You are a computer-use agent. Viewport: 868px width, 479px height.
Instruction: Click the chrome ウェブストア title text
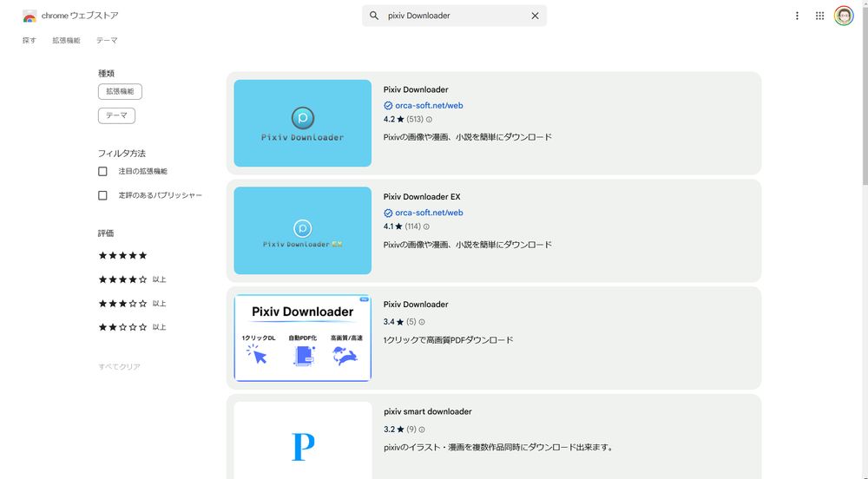coord(80,16)
